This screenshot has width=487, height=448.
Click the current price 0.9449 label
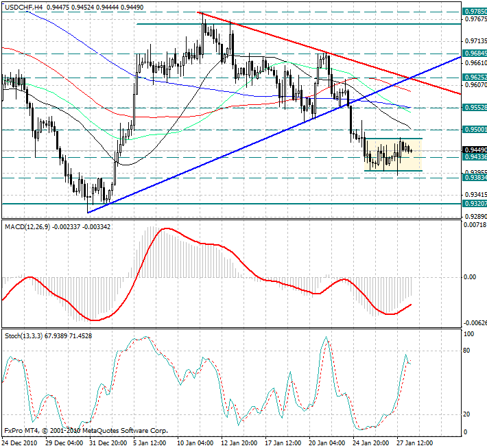475,150
